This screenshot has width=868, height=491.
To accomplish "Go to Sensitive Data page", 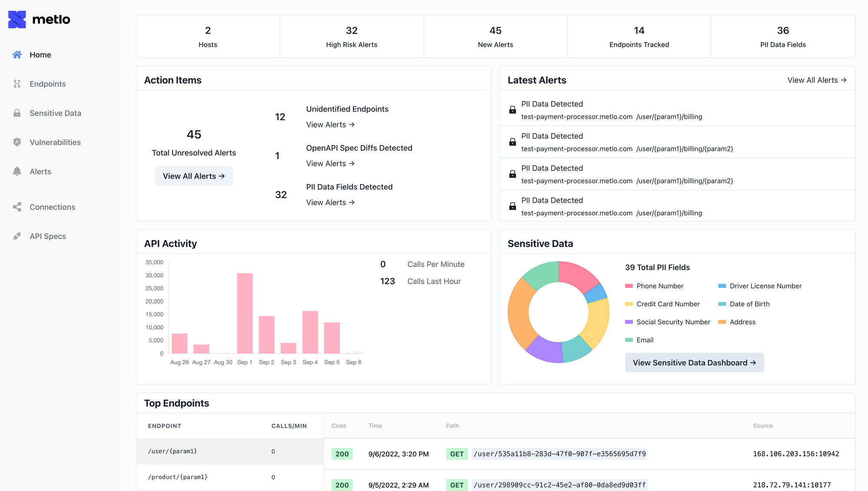I will click(55, 113).
